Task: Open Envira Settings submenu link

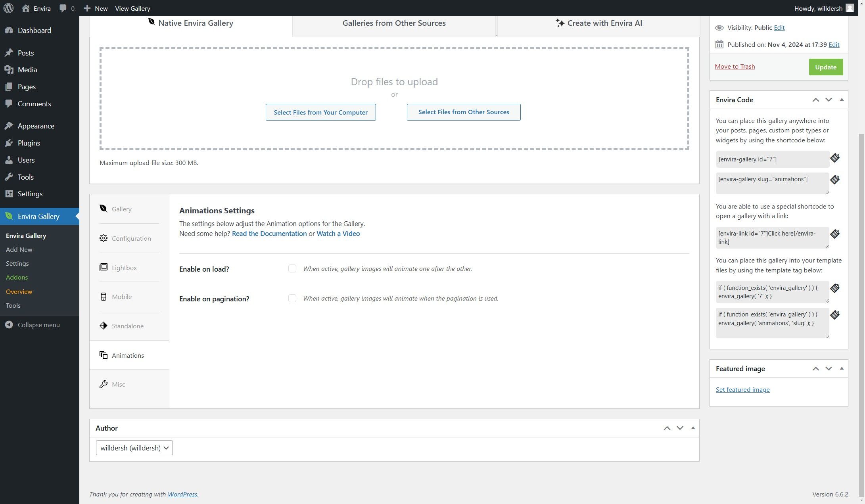Action: [17, 263]
